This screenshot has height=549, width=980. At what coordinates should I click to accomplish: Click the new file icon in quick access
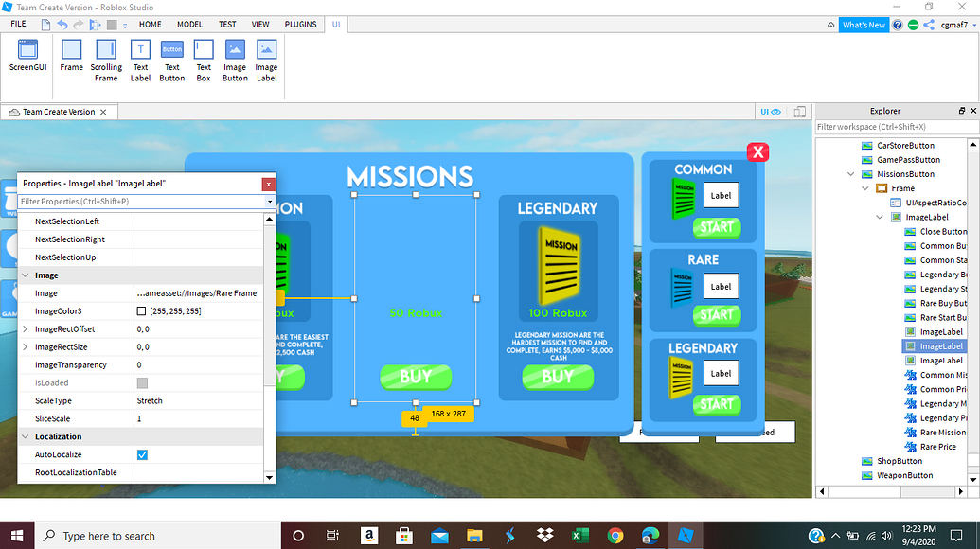[x=45, y=25]
